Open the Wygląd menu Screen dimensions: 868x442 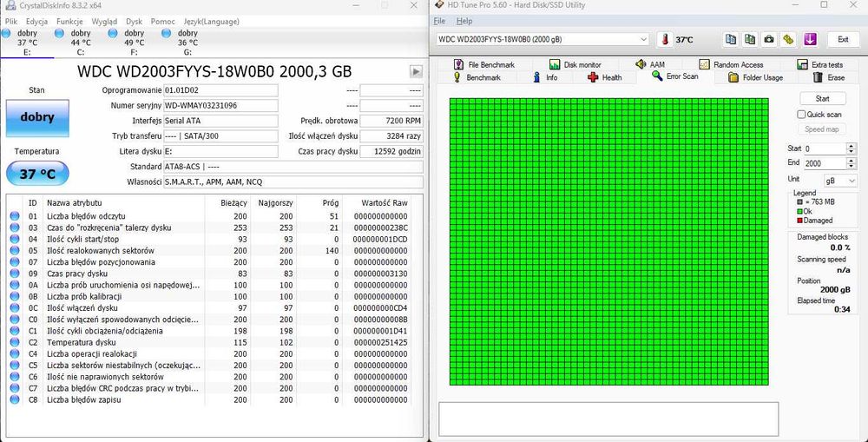[104, 22]
